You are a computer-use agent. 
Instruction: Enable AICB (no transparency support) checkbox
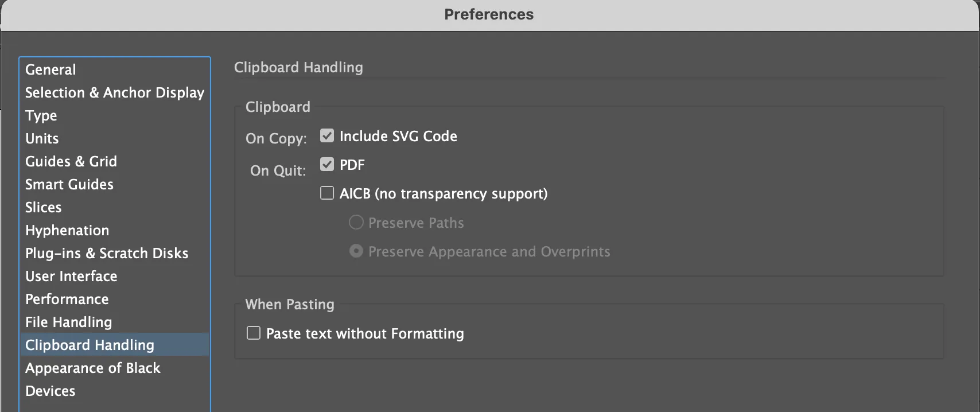click(327, 193)
